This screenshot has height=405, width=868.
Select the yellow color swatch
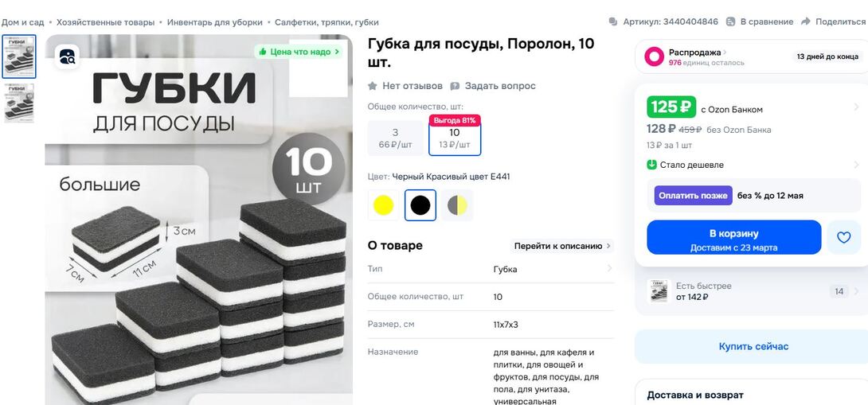tap(383, 205)
